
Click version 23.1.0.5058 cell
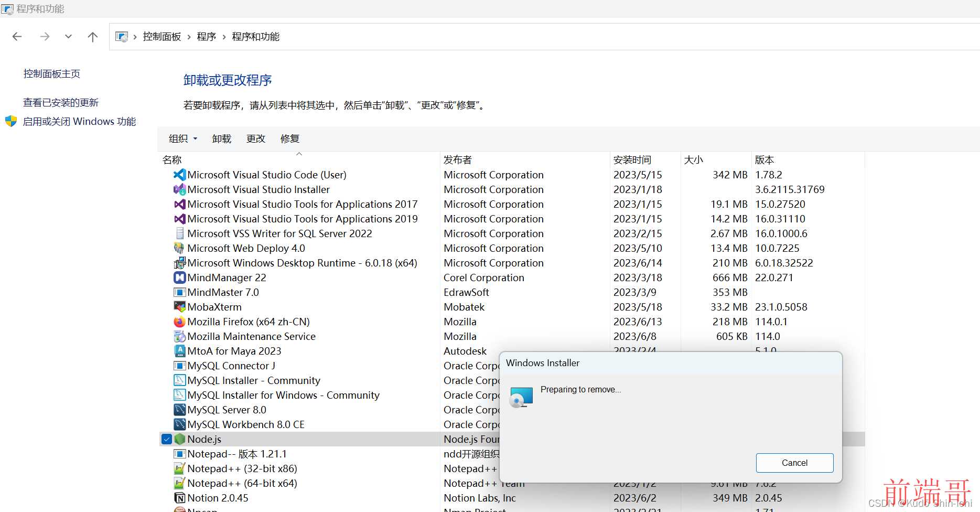tap(781, 307)
